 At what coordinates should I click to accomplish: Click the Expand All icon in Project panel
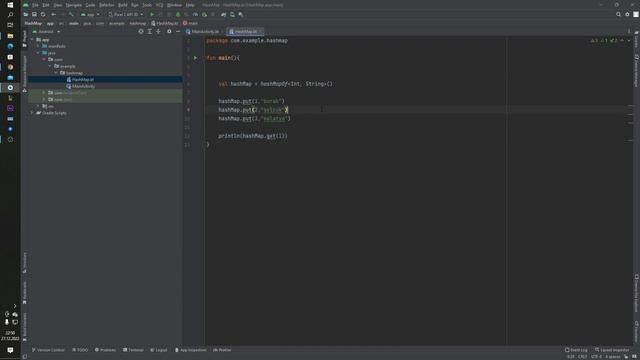point(149,31)
